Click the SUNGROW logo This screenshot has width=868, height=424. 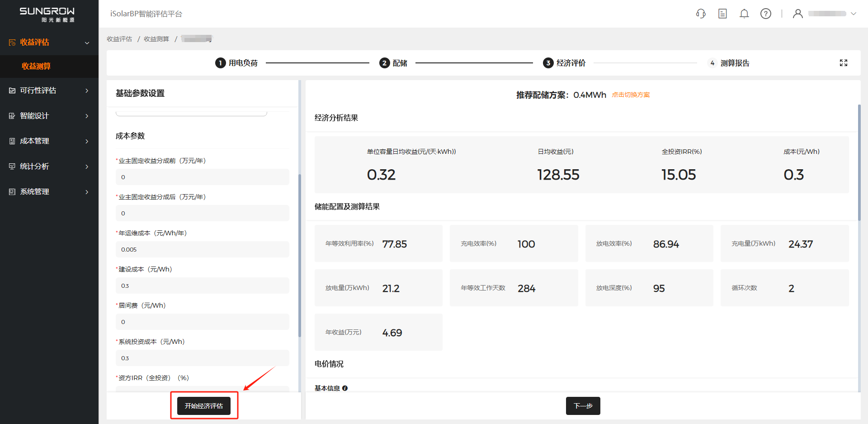[47, 14]
